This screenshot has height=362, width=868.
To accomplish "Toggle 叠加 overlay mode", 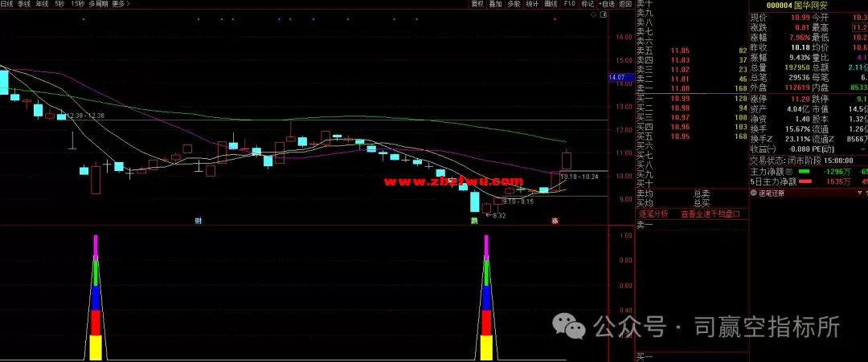I will point(495,4).
